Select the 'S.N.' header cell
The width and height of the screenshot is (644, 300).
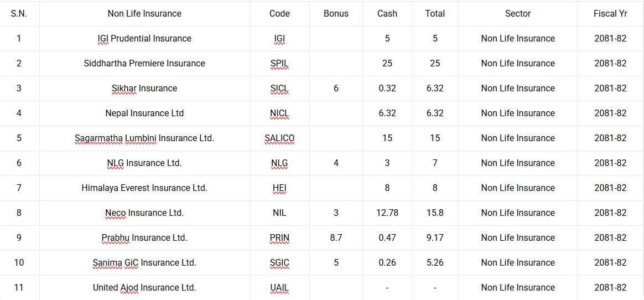[19, 13]
